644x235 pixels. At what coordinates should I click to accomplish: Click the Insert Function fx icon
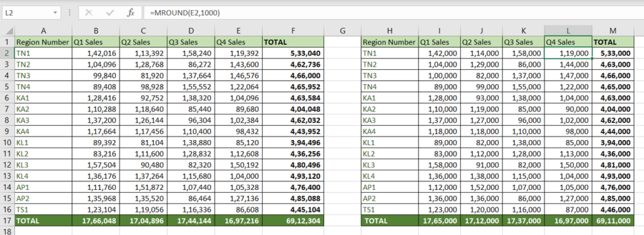131,13
